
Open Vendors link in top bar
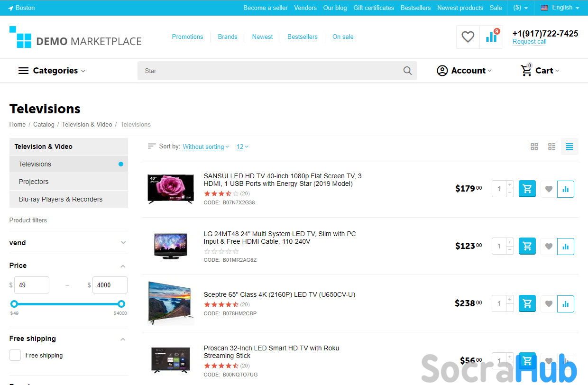(x=305, y=8)
